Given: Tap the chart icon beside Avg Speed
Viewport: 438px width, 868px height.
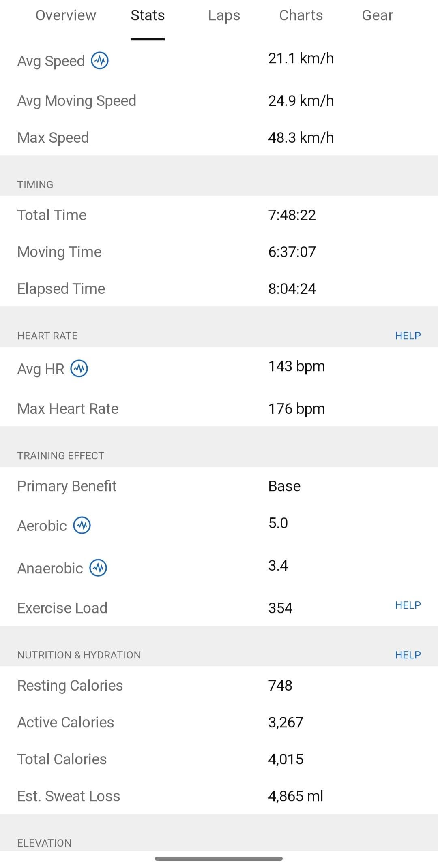Looking at the screenshot, I should point(100,61).
